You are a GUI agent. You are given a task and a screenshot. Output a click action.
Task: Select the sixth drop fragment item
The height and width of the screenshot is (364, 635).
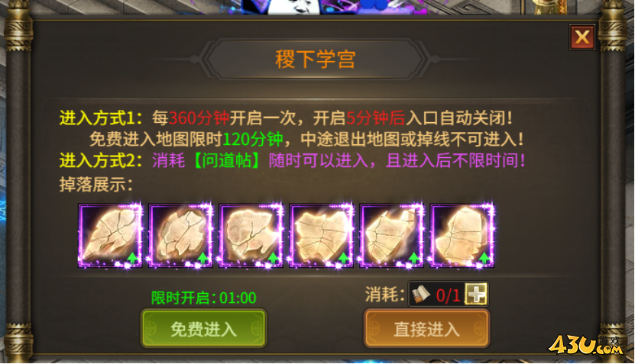pos(462,236)
